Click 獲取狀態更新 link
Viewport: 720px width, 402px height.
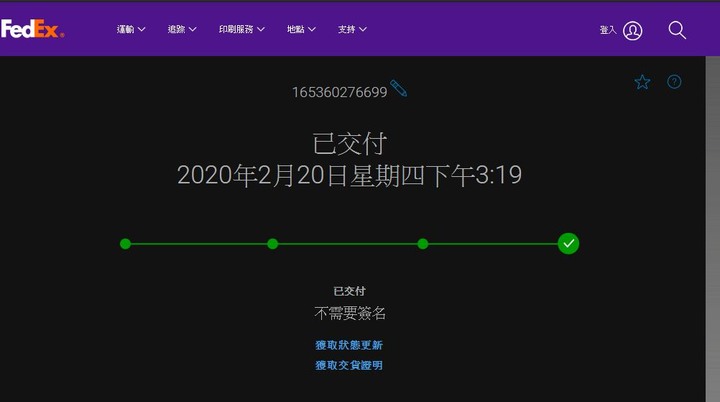click(349, 345)
